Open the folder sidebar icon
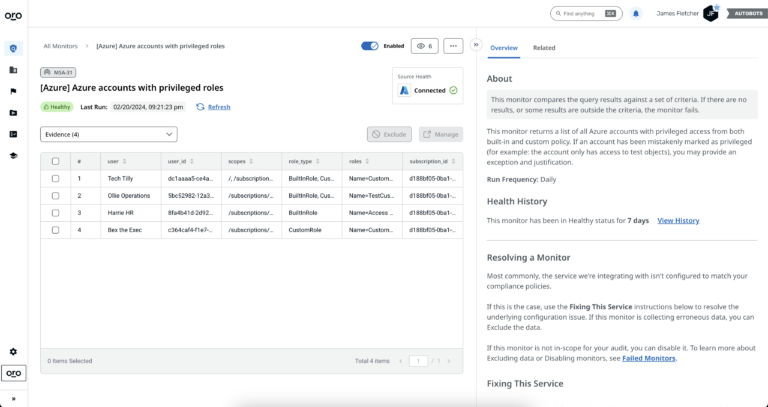Screen dimensions: 768x407 13,113
